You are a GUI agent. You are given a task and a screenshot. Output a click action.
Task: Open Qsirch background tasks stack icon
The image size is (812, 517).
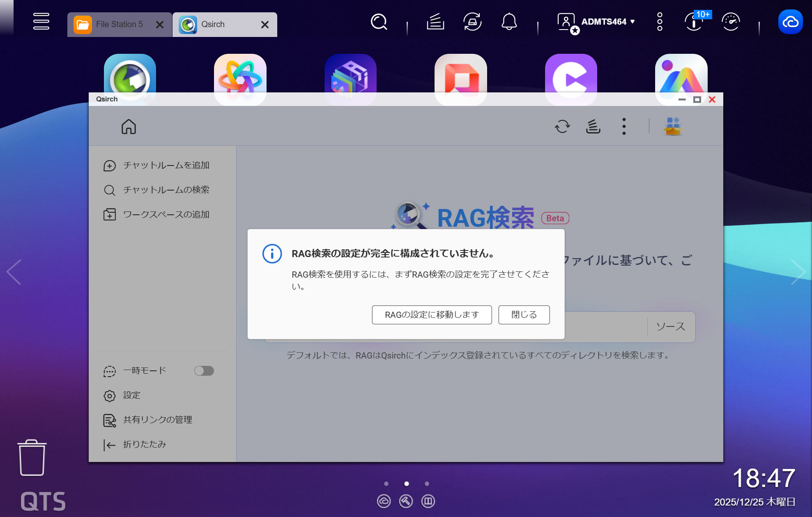pos(593,126)
